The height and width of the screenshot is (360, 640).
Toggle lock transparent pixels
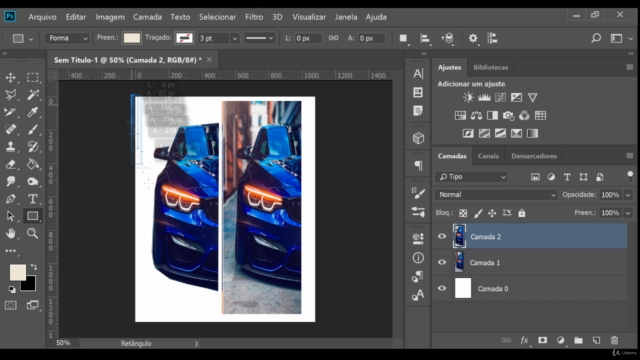(463, 213)
